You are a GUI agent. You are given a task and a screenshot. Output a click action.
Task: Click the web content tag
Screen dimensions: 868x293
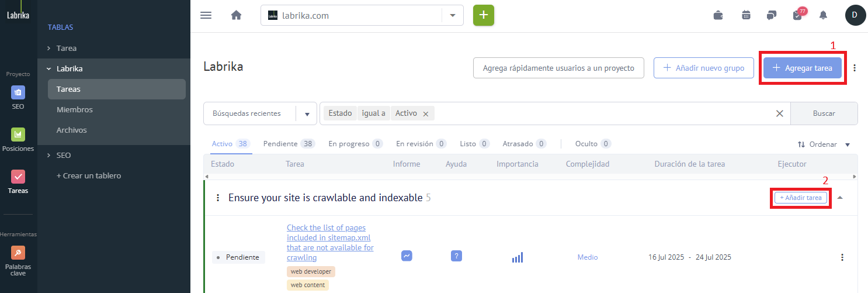coord(308,285)
